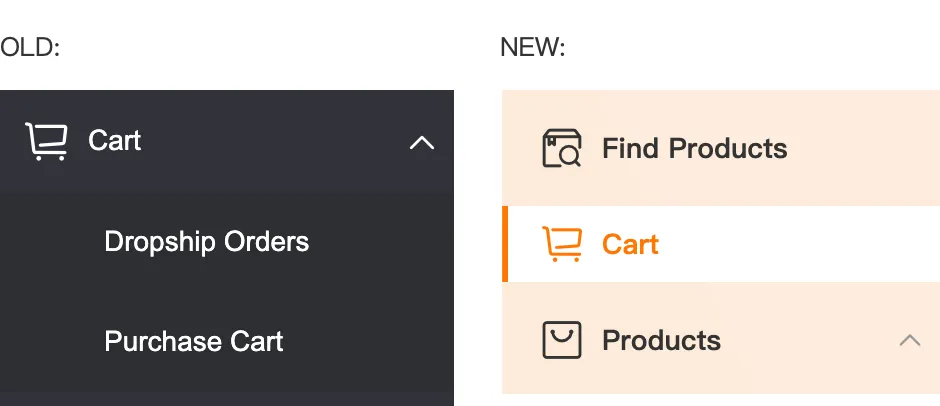Collapse the old Cart section chevron
The image size is (940, 406).
click(422, 143)
